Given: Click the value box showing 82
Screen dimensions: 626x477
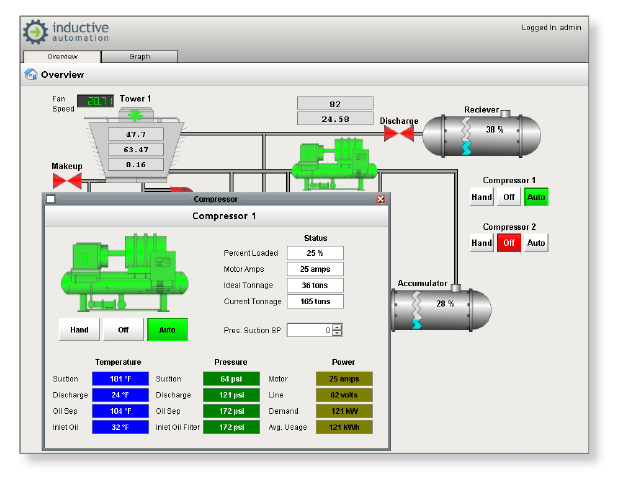Looking at the screenshot, I should 335,104.
